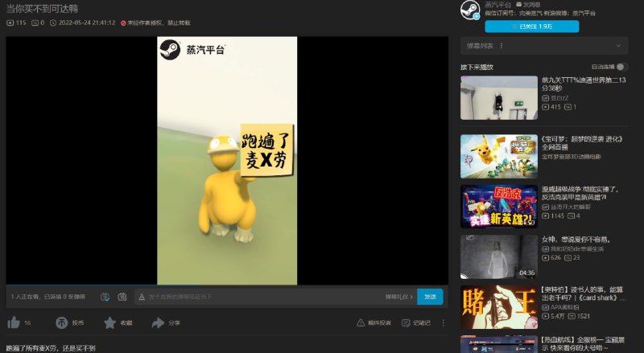Open the danmaku settings icon
Viewport: 644px width, 353px height.
point(122,297)
